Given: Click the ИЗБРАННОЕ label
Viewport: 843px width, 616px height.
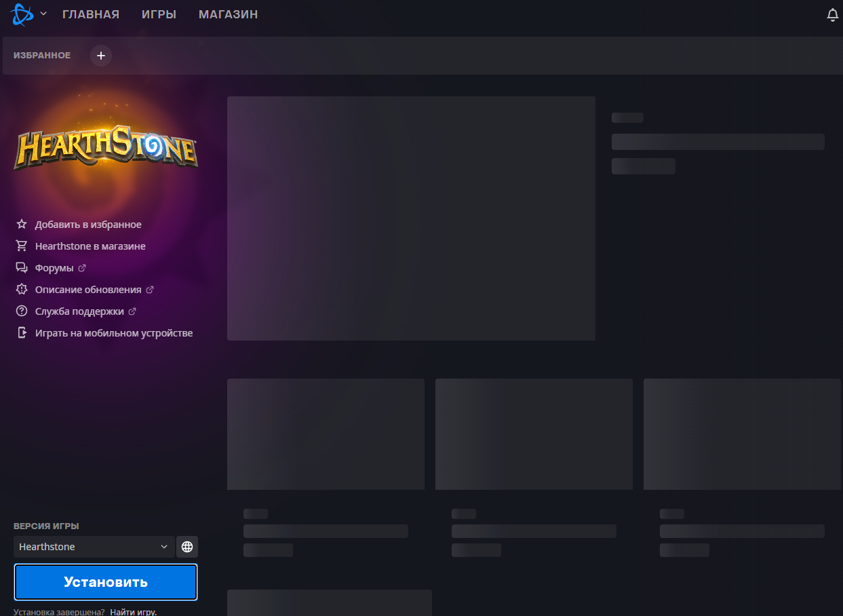Looking at the screenshot, I should point(42,56).
